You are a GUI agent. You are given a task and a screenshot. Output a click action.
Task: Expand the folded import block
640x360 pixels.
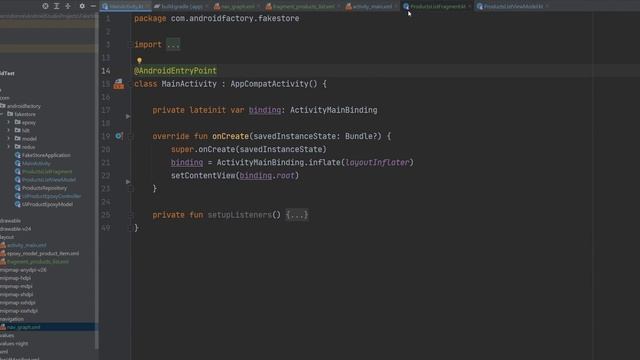pos(173,44)
